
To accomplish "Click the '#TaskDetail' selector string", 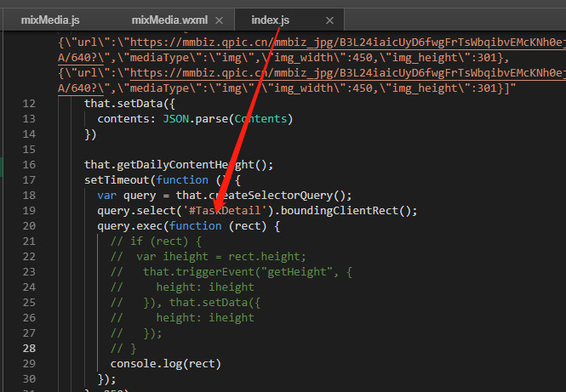I will click(225, 211).
